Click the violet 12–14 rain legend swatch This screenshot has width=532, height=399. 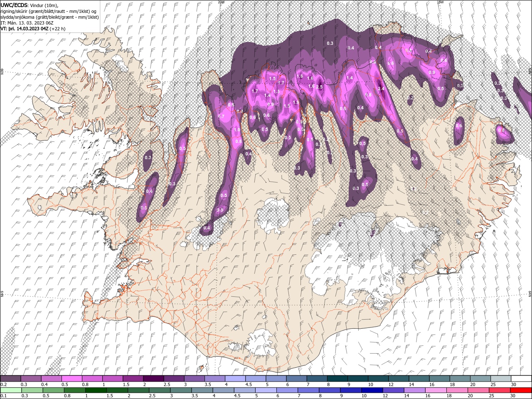click(x=393, y=390)
